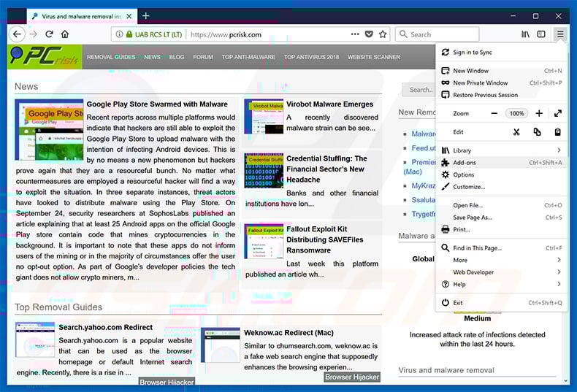Open Options from the menu
This screenshot has height=392, width=577.
[x=501, y=174]
